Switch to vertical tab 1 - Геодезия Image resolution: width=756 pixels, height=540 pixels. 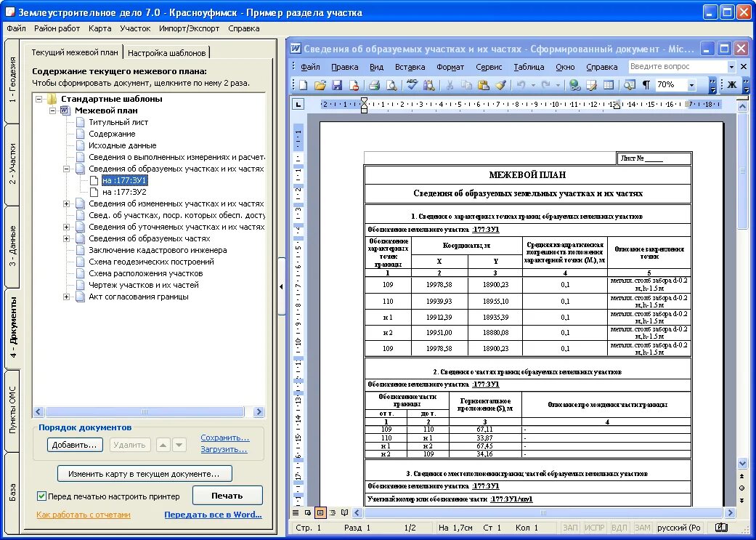pyautogui.click(x=12, y=80)
